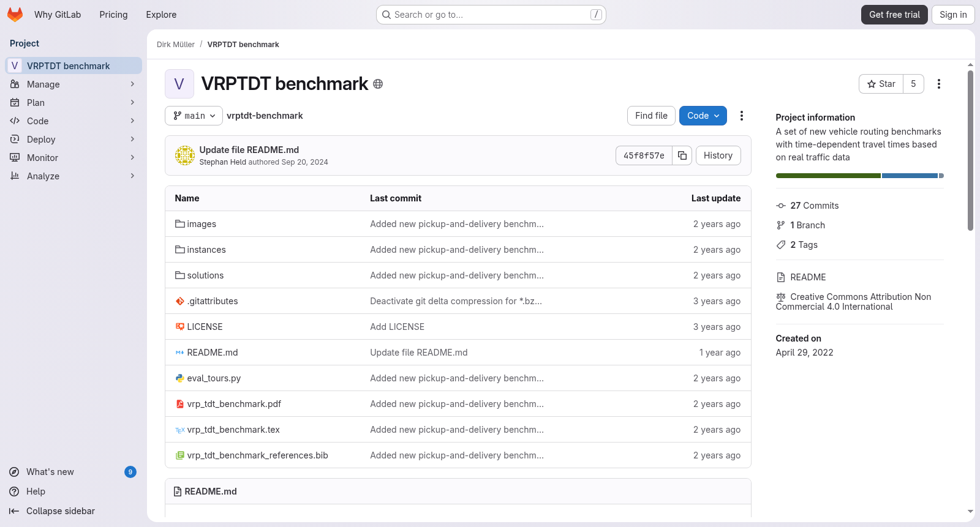Click the vrp_tdt_benchmark.pdf PDF icon
Screen dimensions: 980x527
click(180, 404)
